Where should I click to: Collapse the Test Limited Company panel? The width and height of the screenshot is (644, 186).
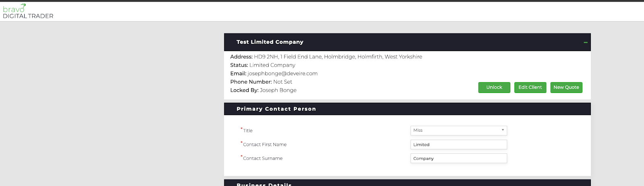point(585,42)
